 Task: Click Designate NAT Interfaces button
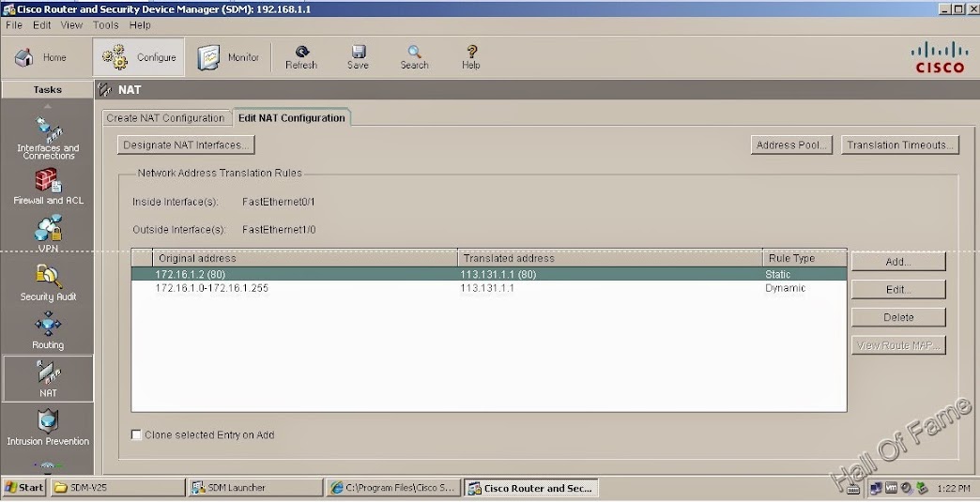186,145
